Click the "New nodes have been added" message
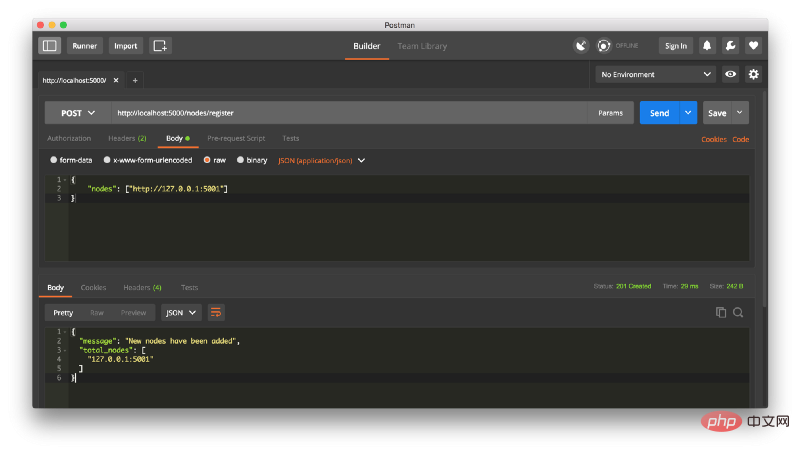Viewport: 800px width, 454px height. click(183, 341)
